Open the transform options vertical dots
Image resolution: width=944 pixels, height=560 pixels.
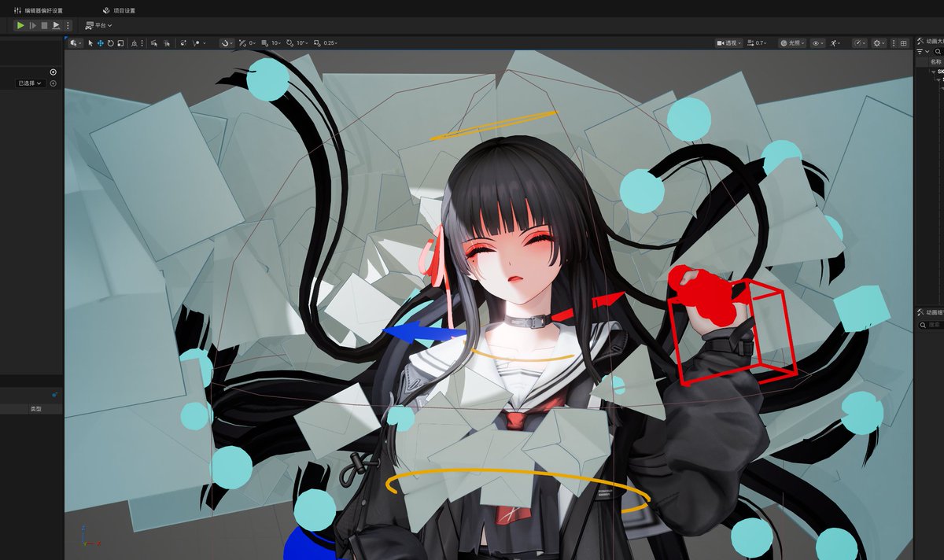click(x=142, y=43)
